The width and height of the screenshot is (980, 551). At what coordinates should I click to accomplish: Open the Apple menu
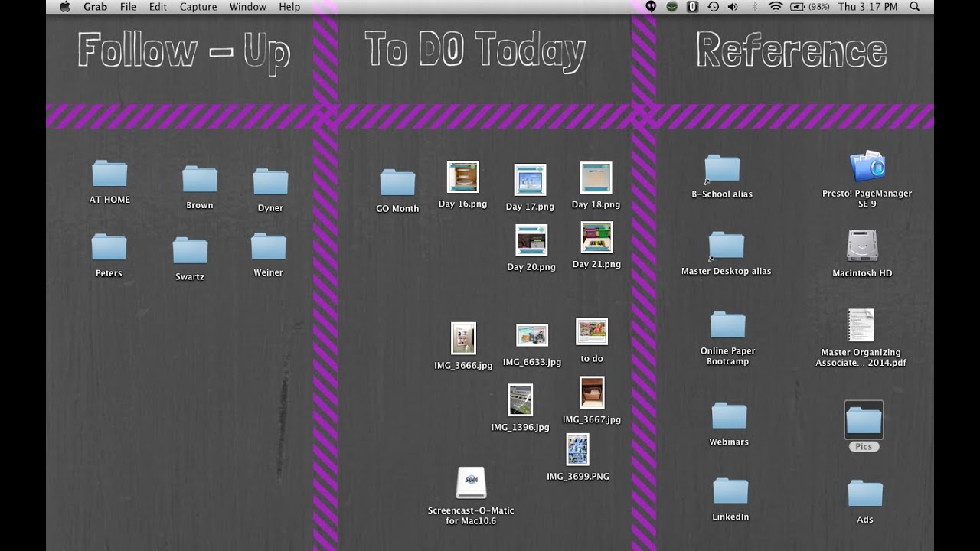coord(65,7)
